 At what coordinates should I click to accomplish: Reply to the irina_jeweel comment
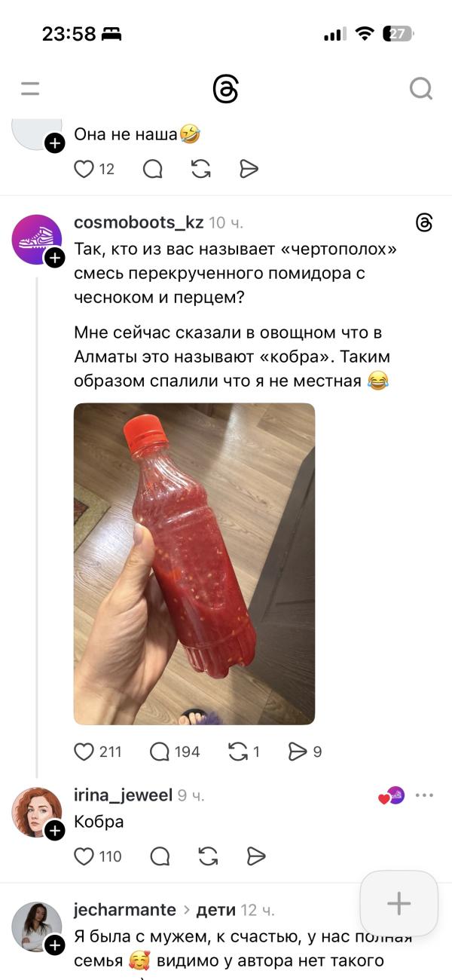[x=160, y=856]
